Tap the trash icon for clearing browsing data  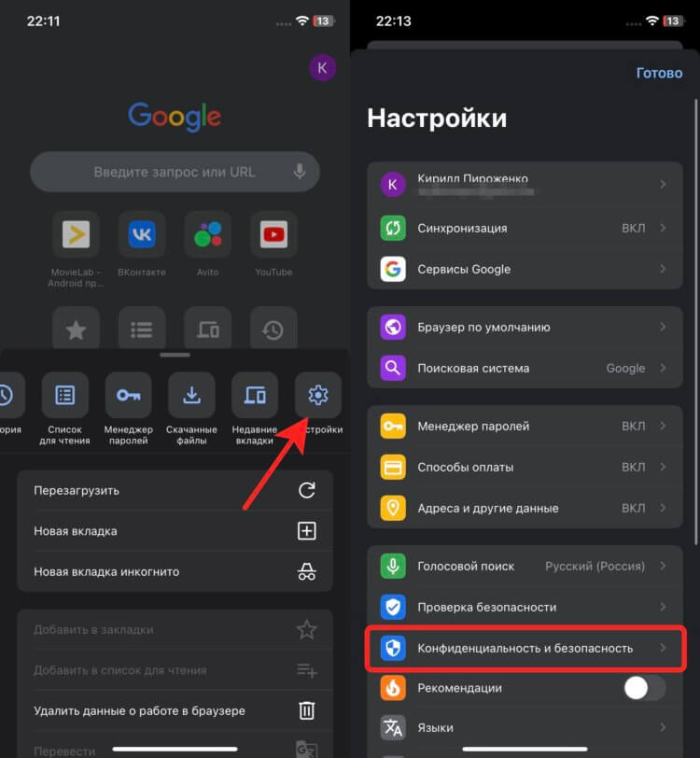coord(306,710)
